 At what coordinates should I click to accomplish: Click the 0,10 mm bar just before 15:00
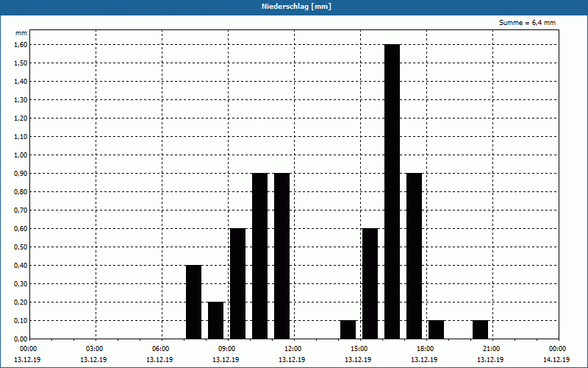pyautogui.click(x=348, y=330)
